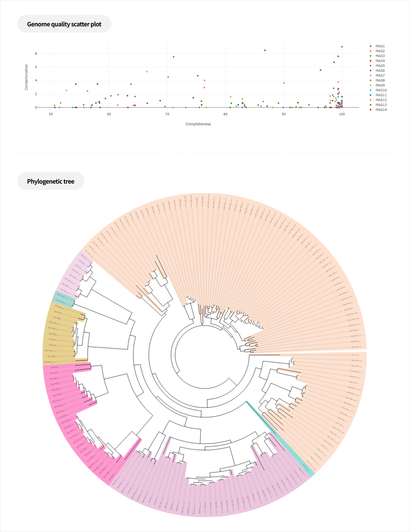
Task: Toggle MAG8 in the scatter legend
Action: coord(380,80)
